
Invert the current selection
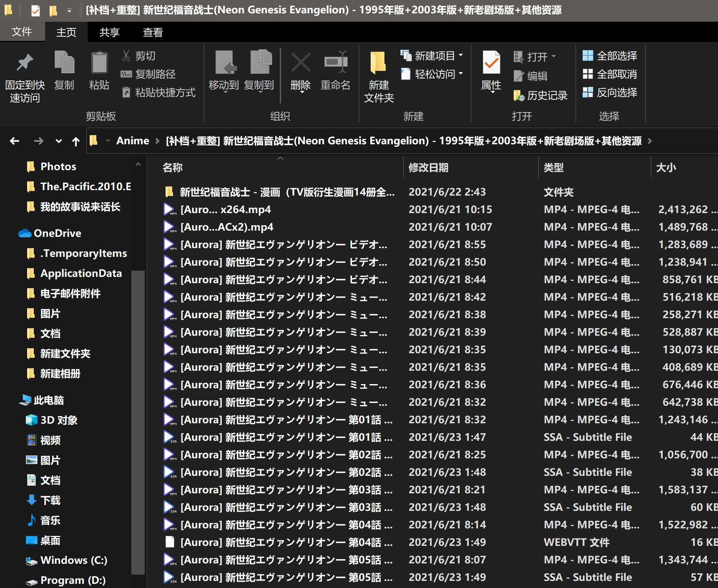point(610,92)
